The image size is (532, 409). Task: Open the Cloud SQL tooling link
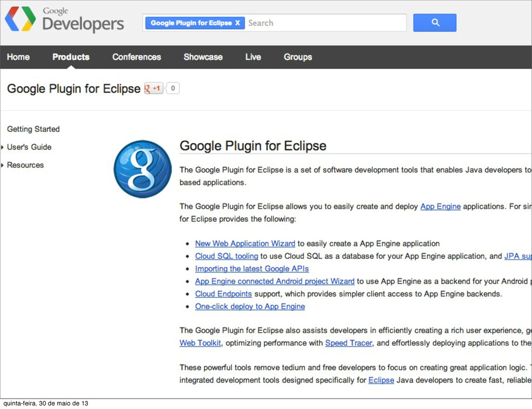pyautogui.click(x=227, y=256)
